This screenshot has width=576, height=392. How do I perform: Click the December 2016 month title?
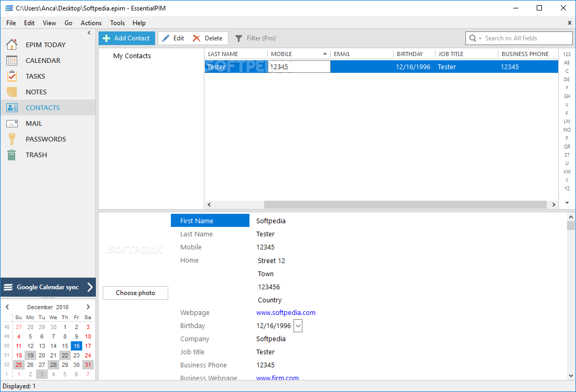pyautogui.click(x=48, y=307)
